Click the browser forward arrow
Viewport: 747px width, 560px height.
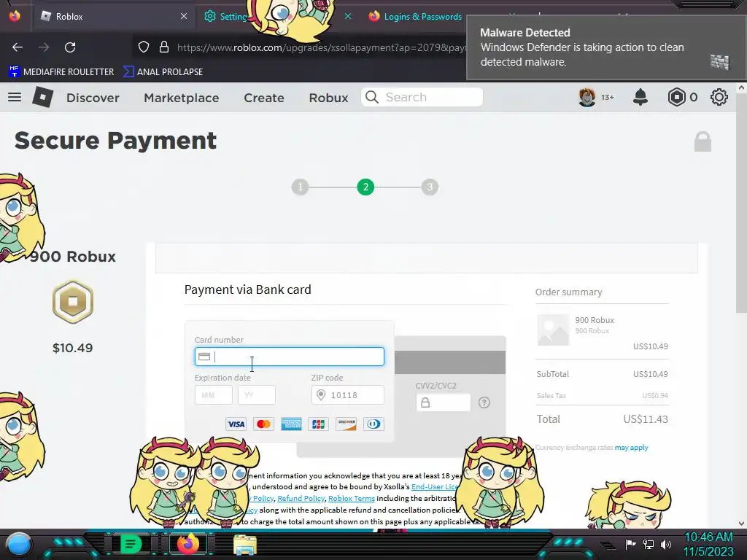[44, 47]
